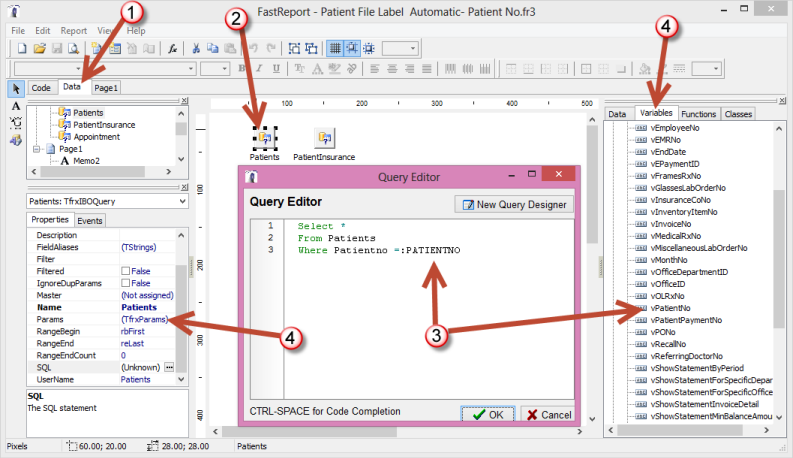The width and height of the screenshot is (793, 458).
Task: Switch to the Classes tab
Action: (x=738, y=114)
